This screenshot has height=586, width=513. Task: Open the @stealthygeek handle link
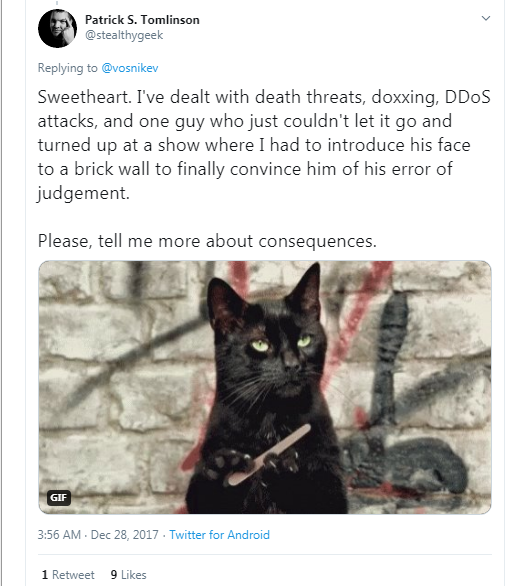[x=124, y=35]
